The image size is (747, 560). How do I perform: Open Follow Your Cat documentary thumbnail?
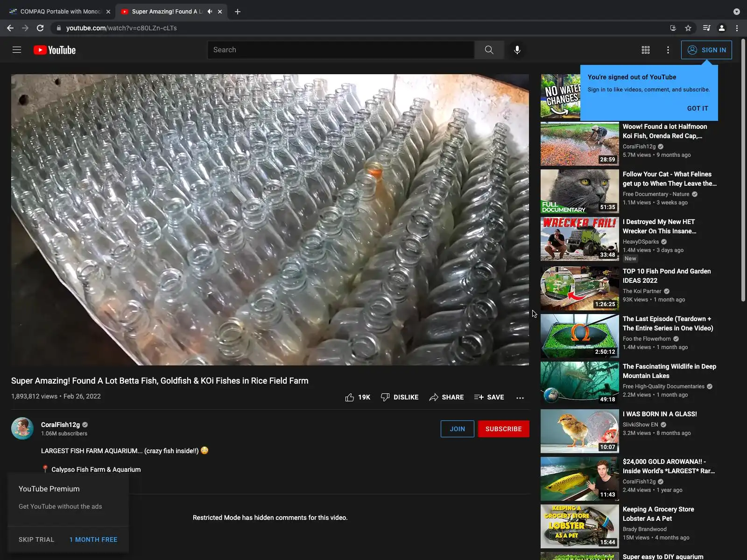pyautogui.click(x=580, y=192)
